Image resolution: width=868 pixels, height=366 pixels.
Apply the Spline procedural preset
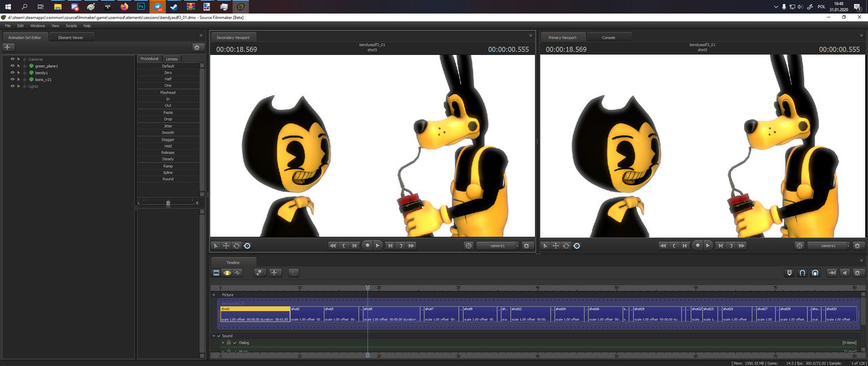[x=168, y=172]
